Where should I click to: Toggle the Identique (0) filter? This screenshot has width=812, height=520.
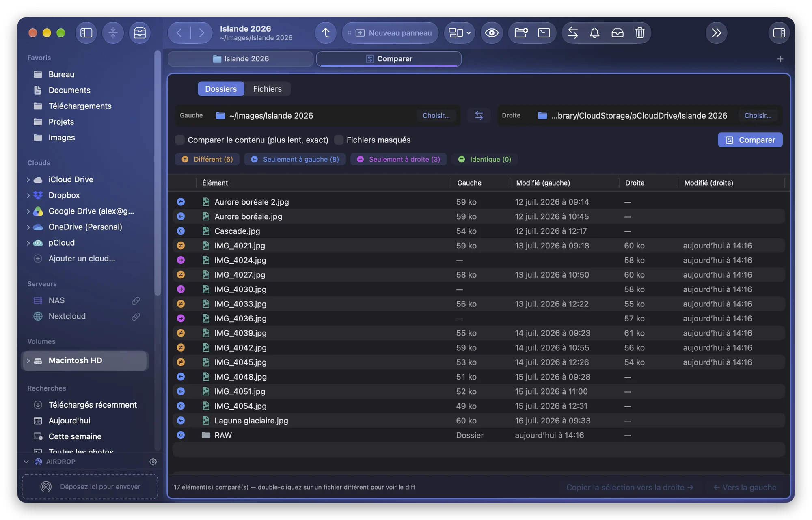point(484,159)
